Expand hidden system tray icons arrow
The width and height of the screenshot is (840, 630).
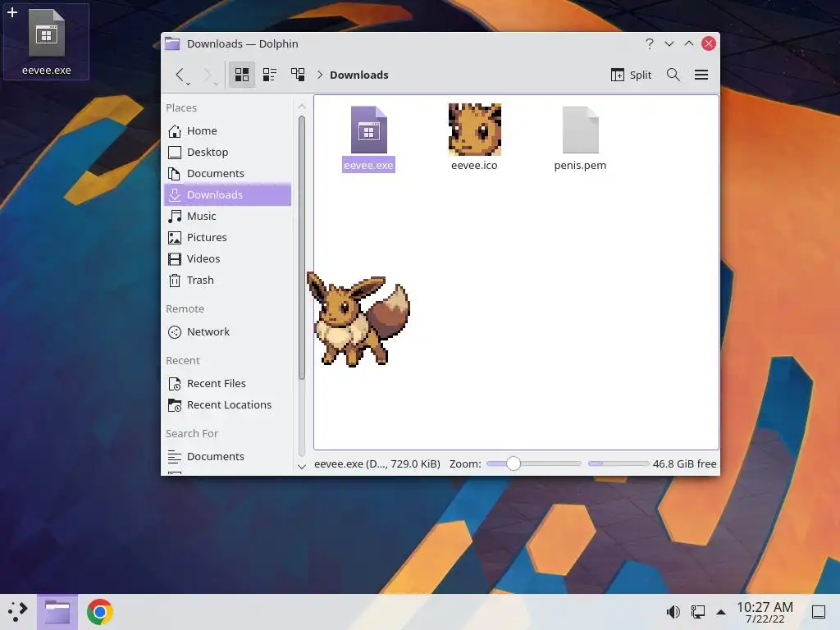[721, 612]
